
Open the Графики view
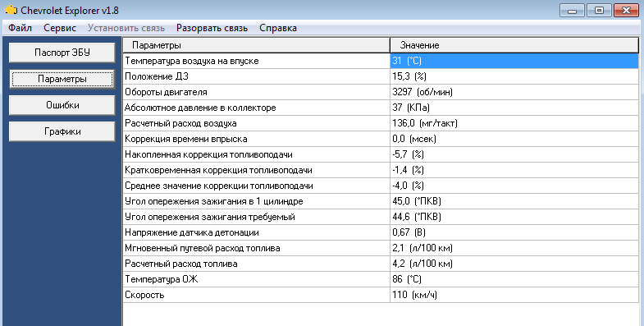[x=62, y=131]
